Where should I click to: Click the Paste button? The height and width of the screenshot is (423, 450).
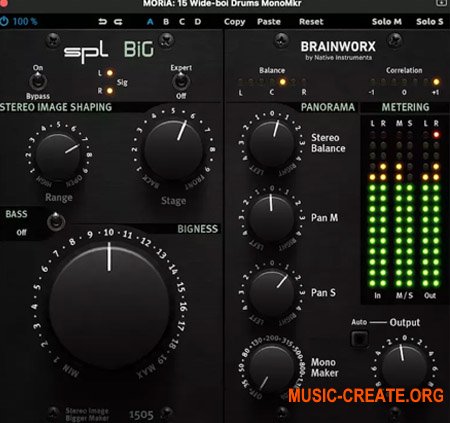point(269,22)
